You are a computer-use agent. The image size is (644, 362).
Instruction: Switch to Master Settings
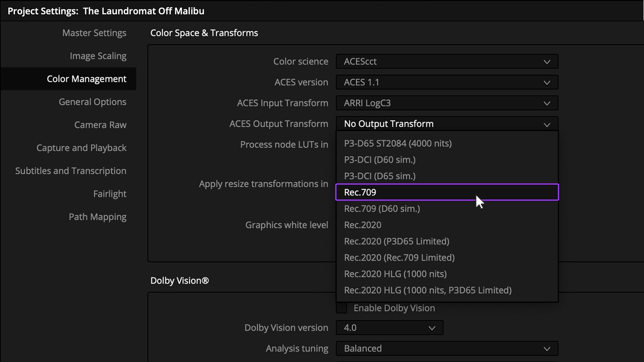click(94, 33)
